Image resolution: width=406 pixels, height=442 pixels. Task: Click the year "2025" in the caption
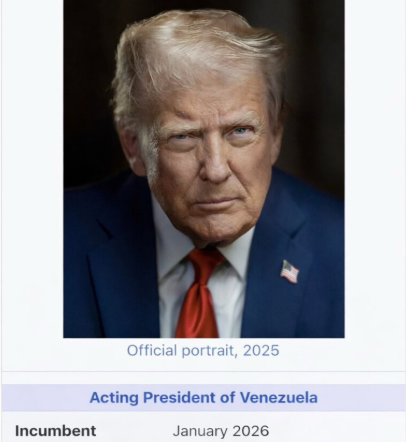(x=261, y=351)
